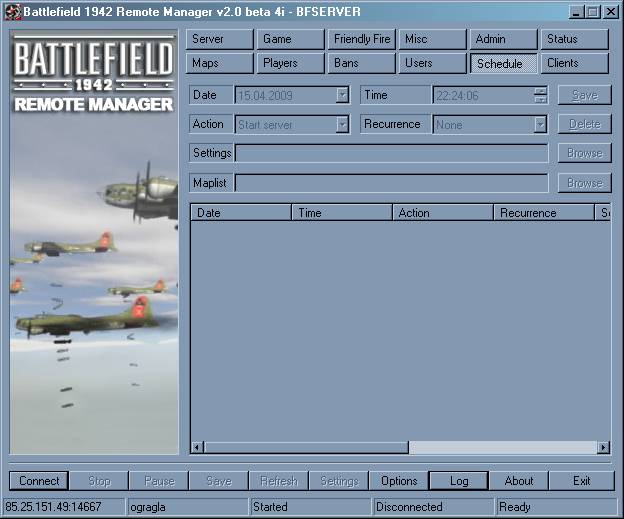Screen dimensions: 624x519
Task: Open the About dialog
Action: 519,481
